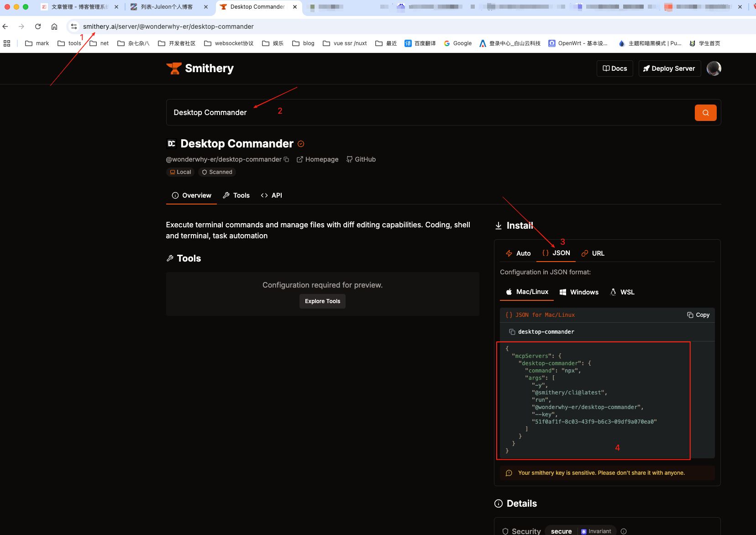
Task: Open site information icon in address bar
Action: (x=74, y=26)
